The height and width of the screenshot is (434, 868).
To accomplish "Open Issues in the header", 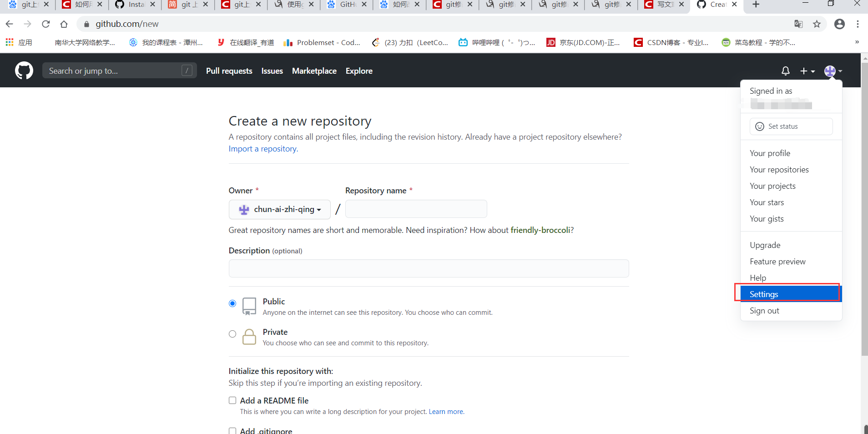I will coord(272,71).
